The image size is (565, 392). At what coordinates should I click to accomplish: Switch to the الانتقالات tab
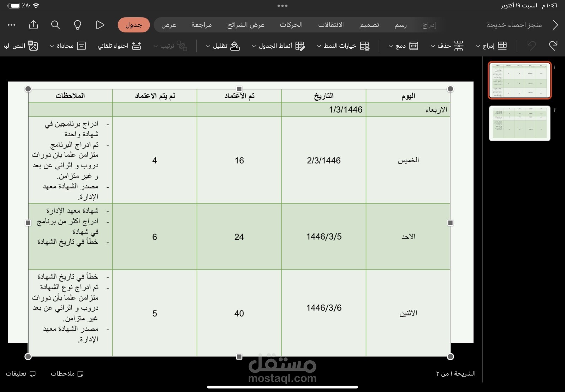[x=331, y=25]
